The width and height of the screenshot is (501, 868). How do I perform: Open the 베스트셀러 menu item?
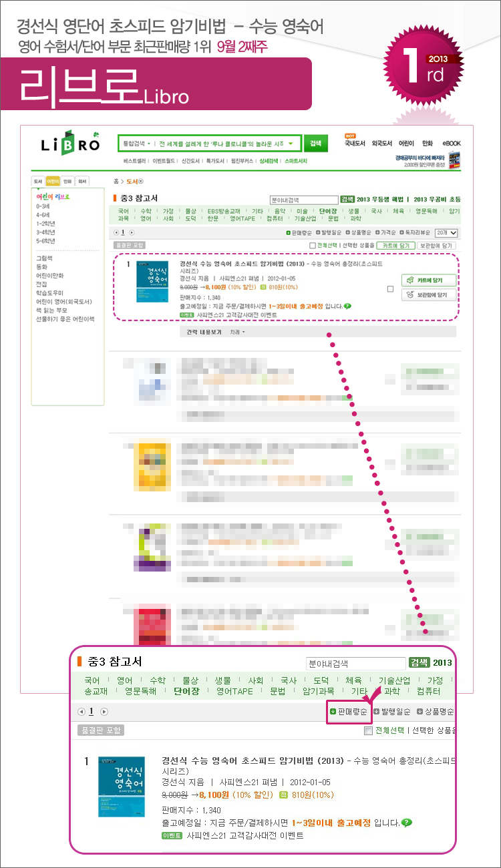click(x=135, y=162)
